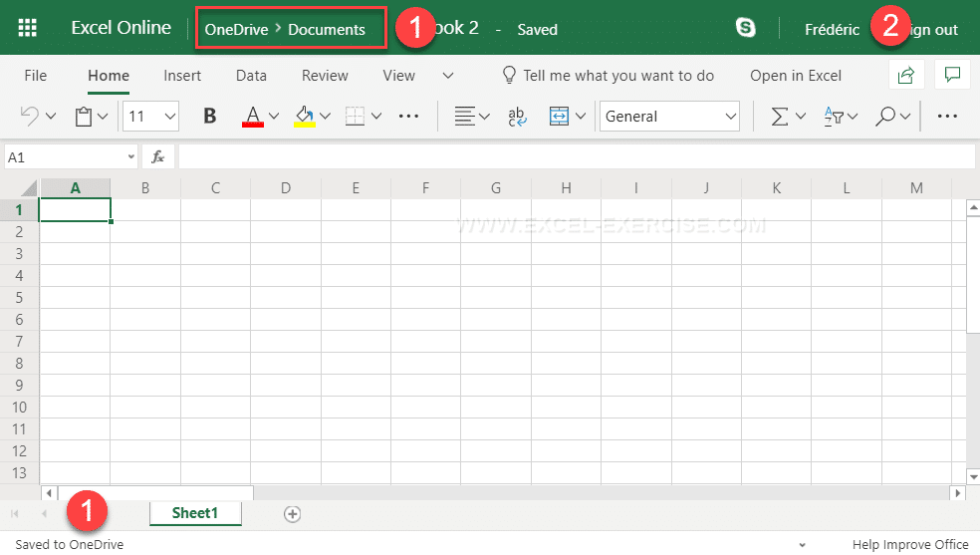Screen dimensions: 980x555
Task: Apply the yellow fill color
Action: (305, 117)
